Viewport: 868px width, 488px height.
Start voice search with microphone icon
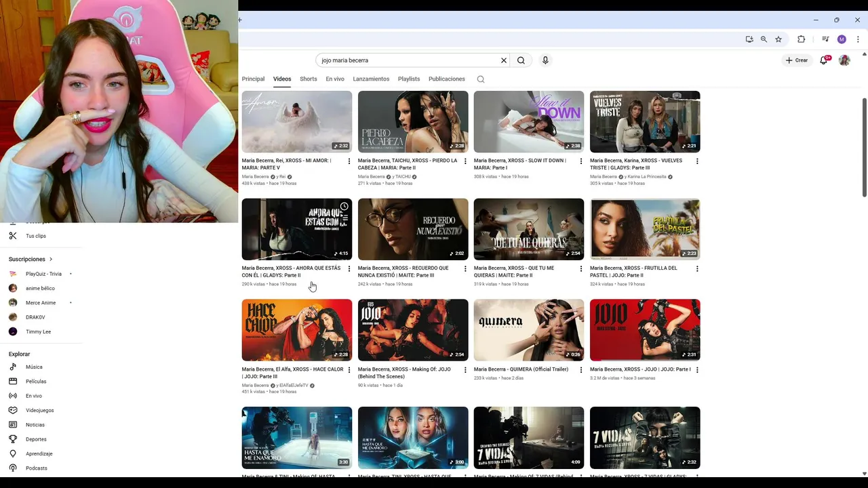click(x=545, y=60)
